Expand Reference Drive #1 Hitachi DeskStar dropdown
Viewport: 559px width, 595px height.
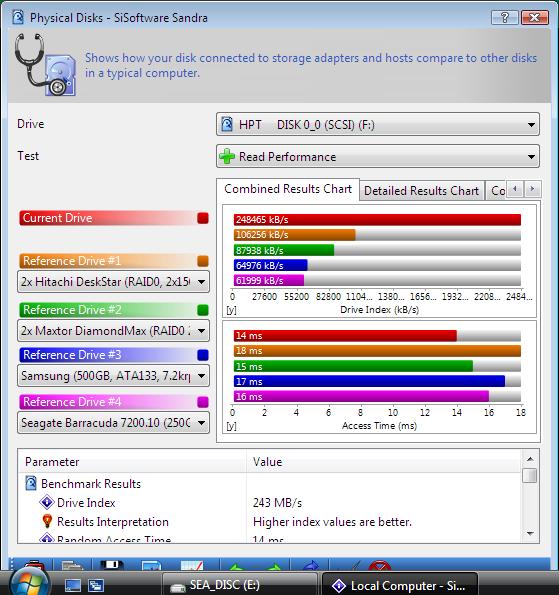113,282
